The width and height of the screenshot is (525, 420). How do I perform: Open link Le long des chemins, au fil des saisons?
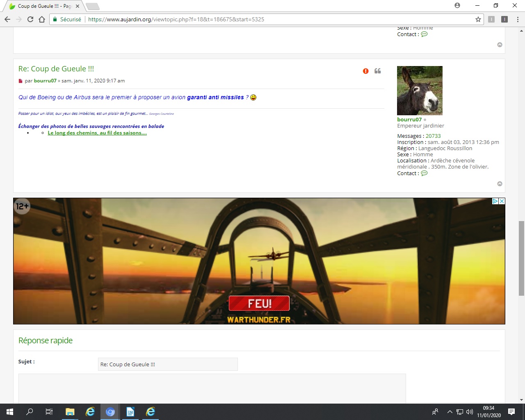[97, 133]
